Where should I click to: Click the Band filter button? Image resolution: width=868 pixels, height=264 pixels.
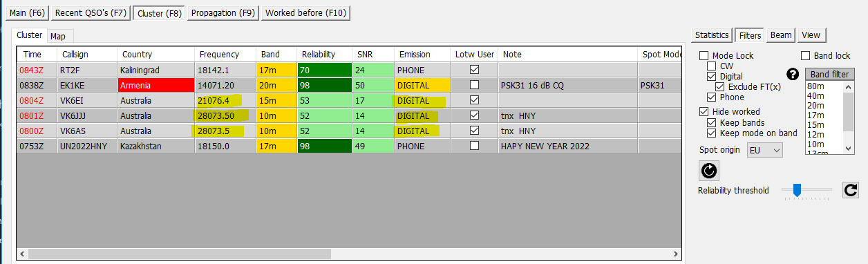[830, 74]
